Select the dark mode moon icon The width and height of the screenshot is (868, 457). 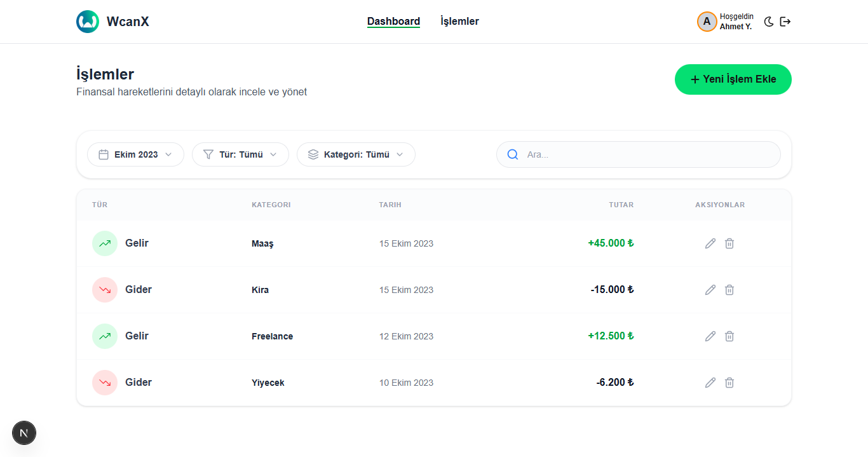(768, 21)
